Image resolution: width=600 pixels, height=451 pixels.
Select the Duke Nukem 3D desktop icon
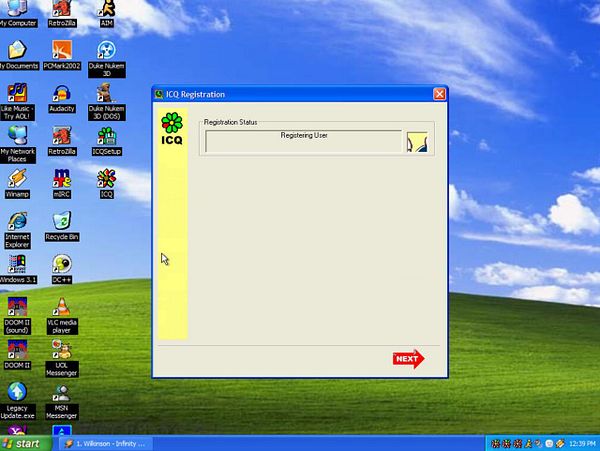point(106,59)
